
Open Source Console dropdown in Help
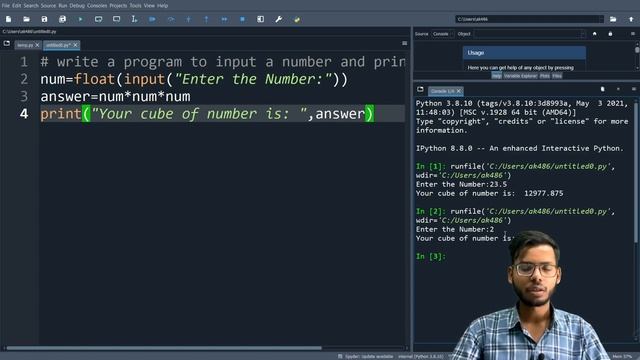click(442, 34)
